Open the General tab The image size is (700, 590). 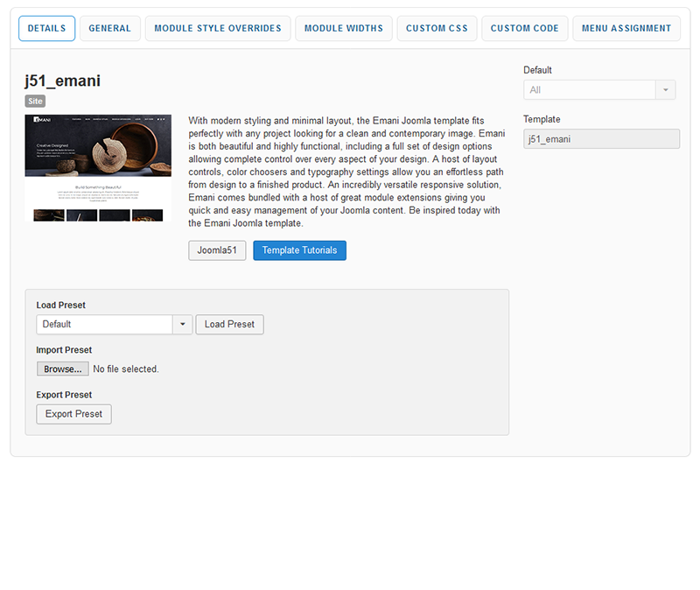(x=109, y=28)
